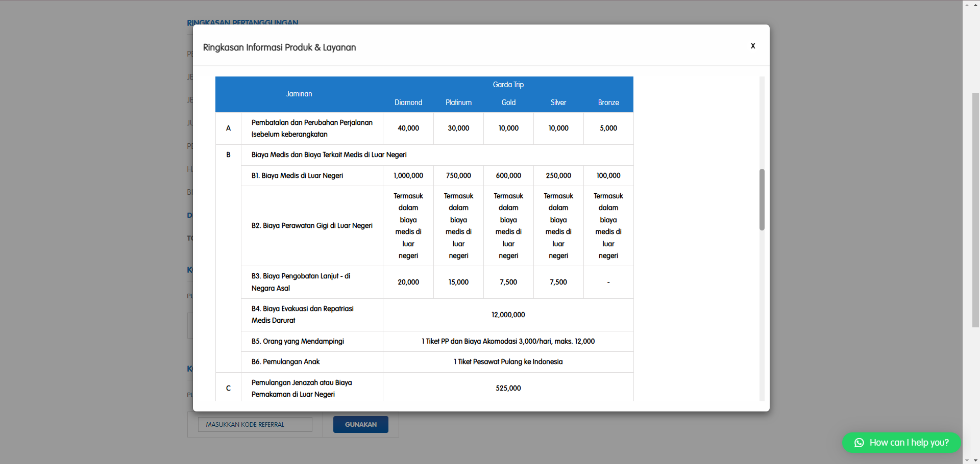The image size is (980, 464).
Task: Click 'Biaya Medis dan Biaya Terkait Medis' row
Action: point(329,155)
